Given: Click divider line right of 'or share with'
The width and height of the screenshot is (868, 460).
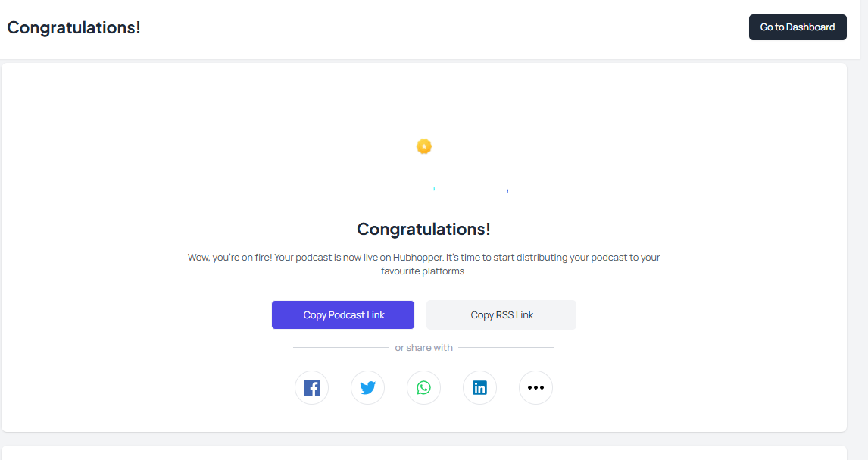Looking at the screenshot, I should [506, 348].
